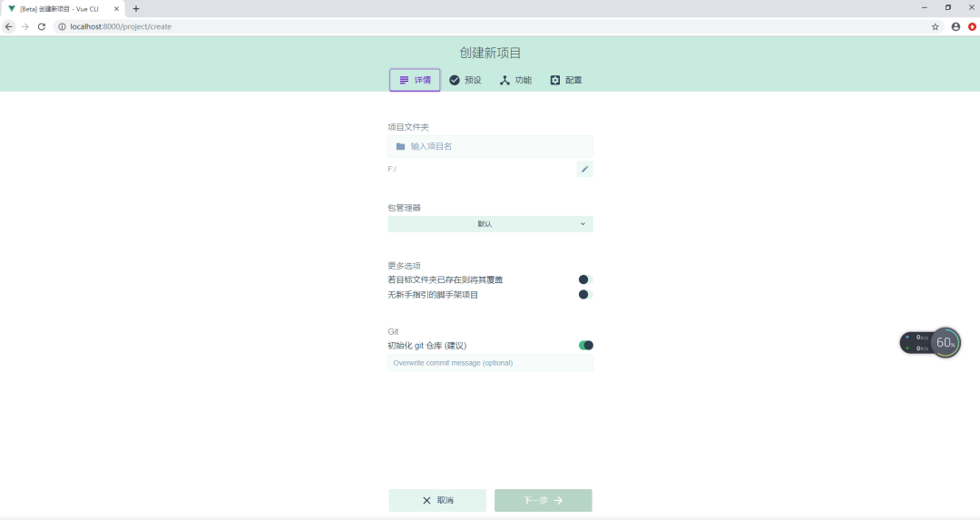Click the 下一步 button

tap(543, 500)
